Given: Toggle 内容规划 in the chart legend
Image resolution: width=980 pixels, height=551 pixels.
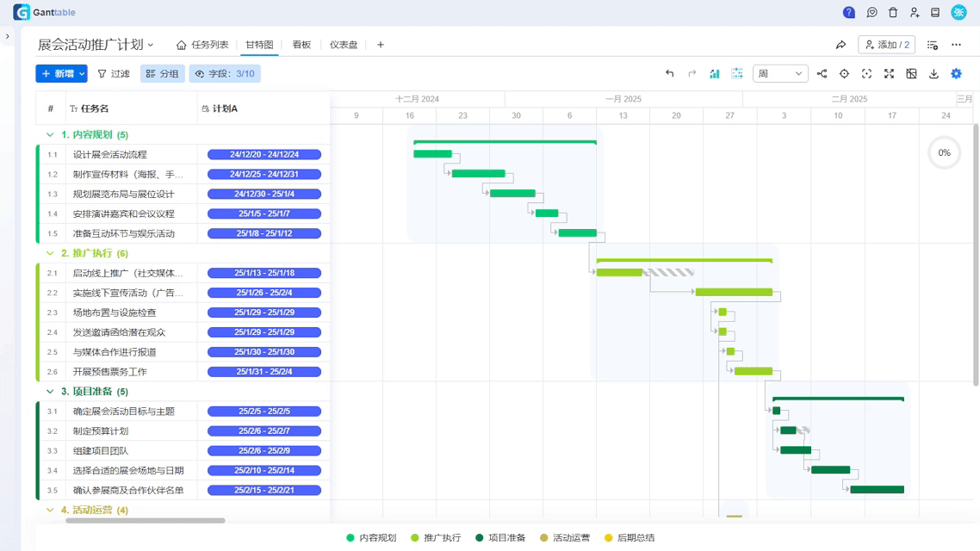Looking at the screenshot, I should click(371, 538).
